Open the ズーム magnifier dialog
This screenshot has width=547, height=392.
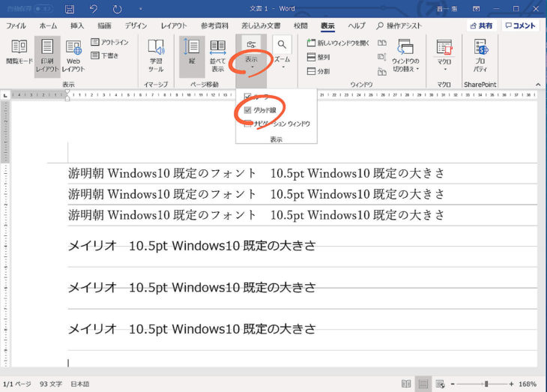point(282,53)
